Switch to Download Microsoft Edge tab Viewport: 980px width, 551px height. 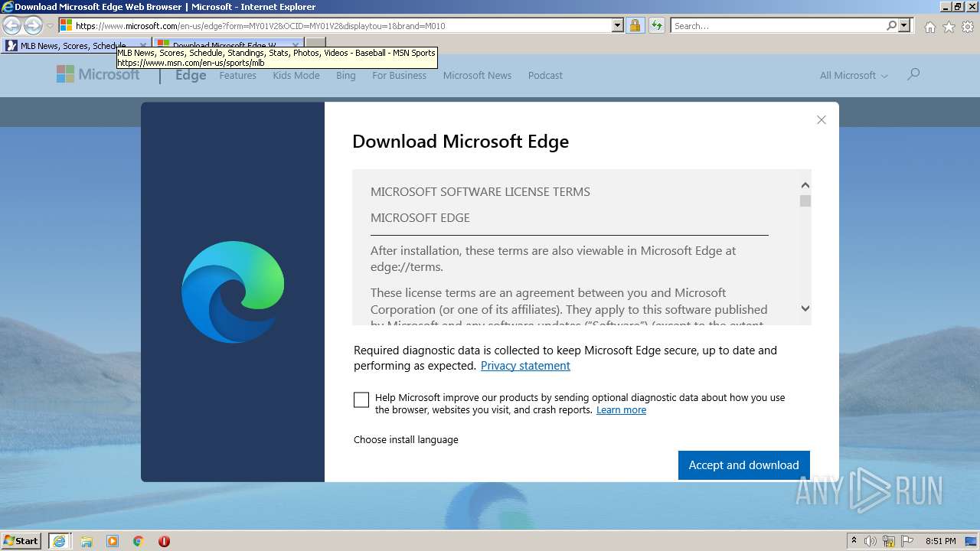click(228, 45)
